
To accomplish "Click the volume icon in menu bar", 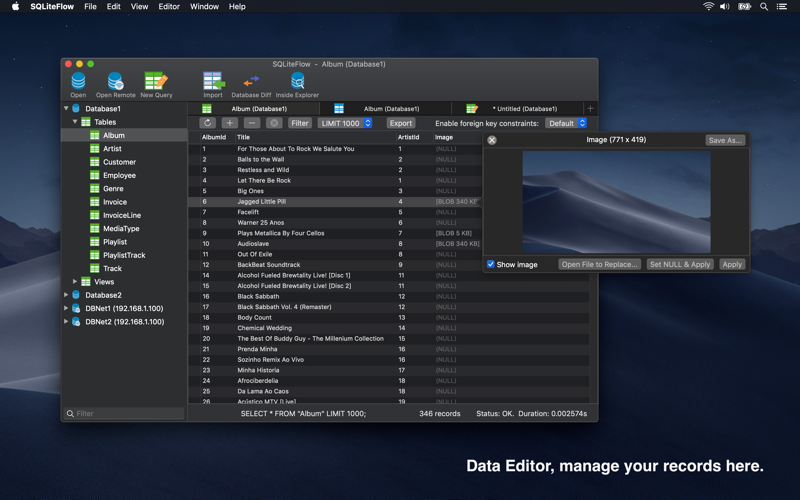I will click(724, 7).
